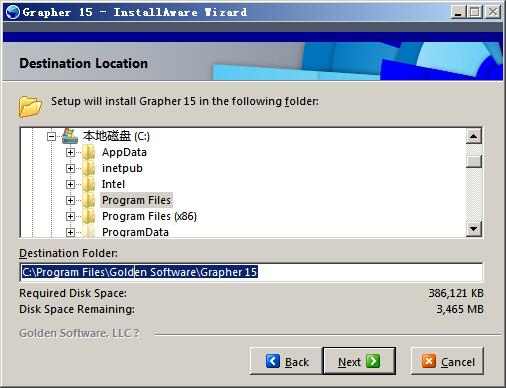Select the AppData folder label

[x=124, y=152]
